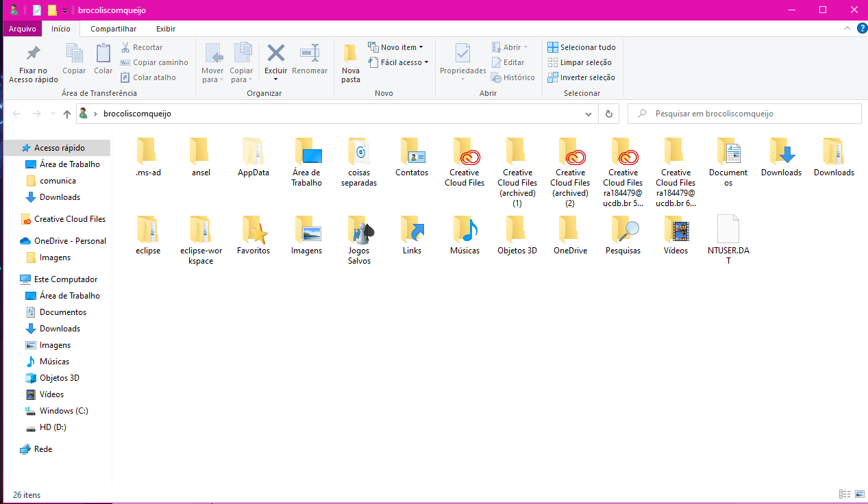Click brocoliscomqueijo in address bar

tap(137, 114)
